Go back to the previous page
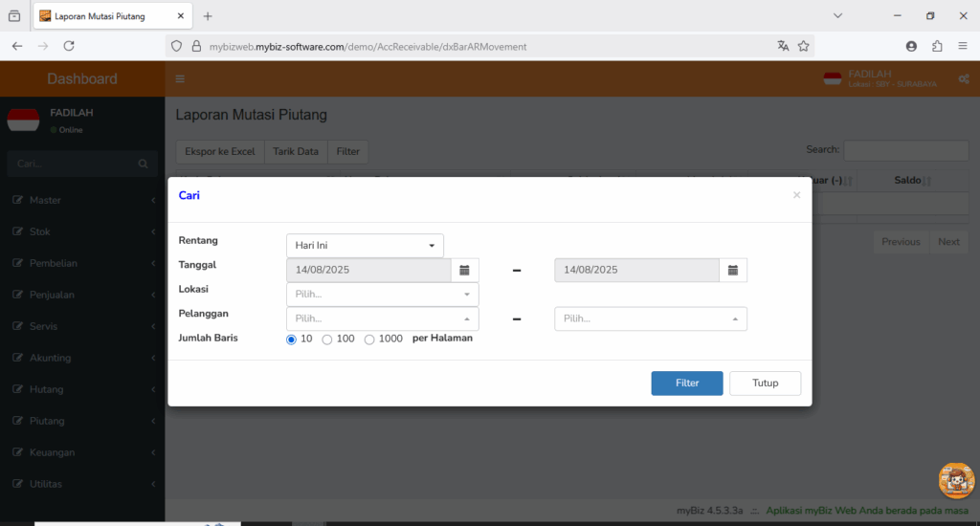 click(17, 46)
